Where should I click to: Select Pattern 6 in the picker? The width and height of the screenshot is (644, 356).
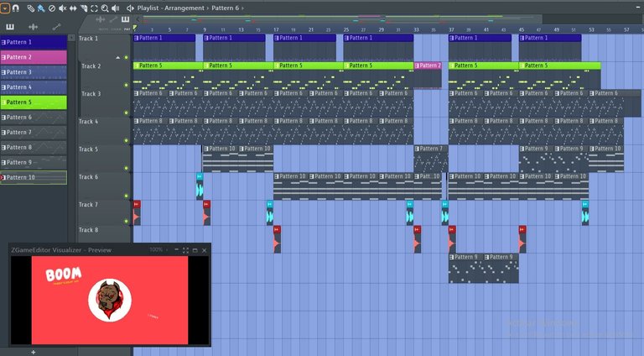34,118
